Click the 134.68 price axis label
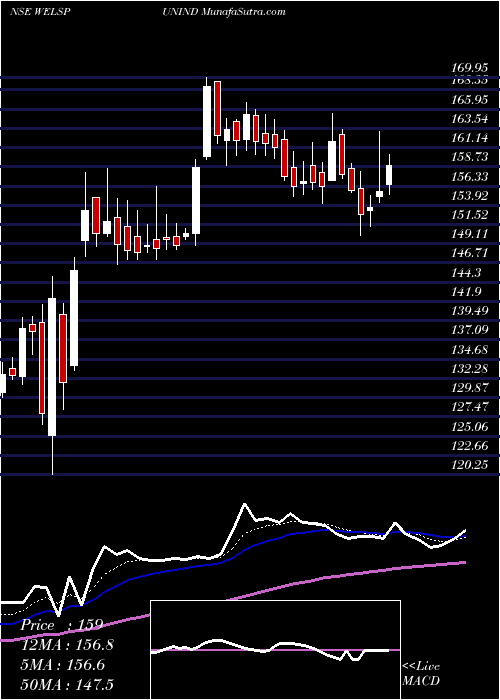Image resolution: width=500 pixels, height=700 pixels. point(469,350)
